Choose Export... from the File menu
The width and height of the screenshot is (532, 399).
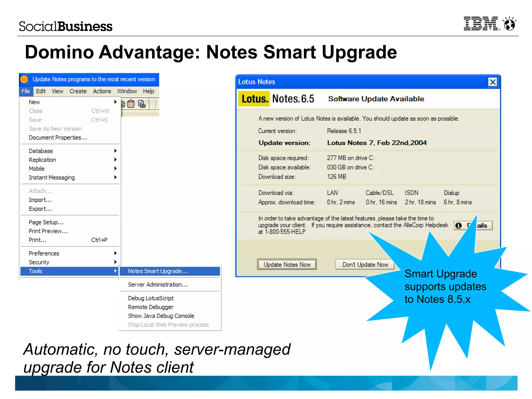tap(70, 209)
